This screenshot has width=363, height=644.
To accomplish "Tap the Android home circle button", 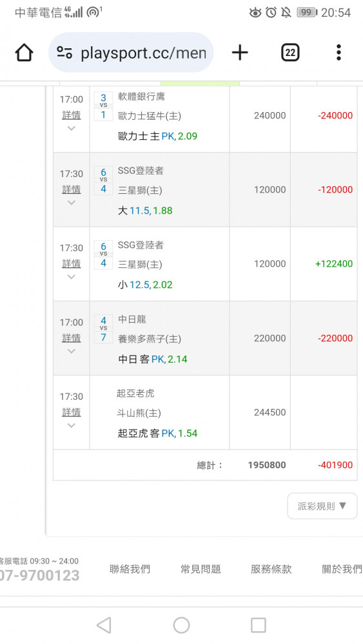I will click(181, 625).
